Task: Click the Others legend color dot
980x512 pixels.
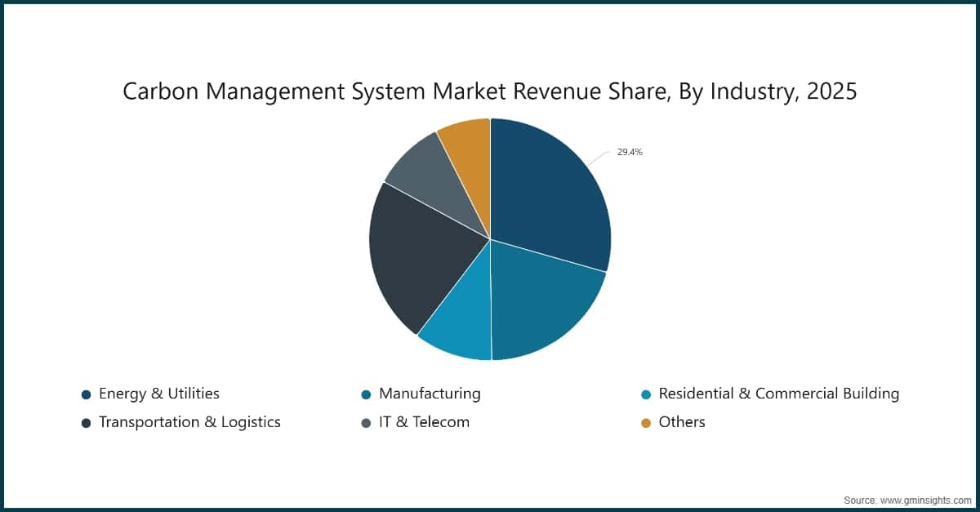Action: (646, 423)
